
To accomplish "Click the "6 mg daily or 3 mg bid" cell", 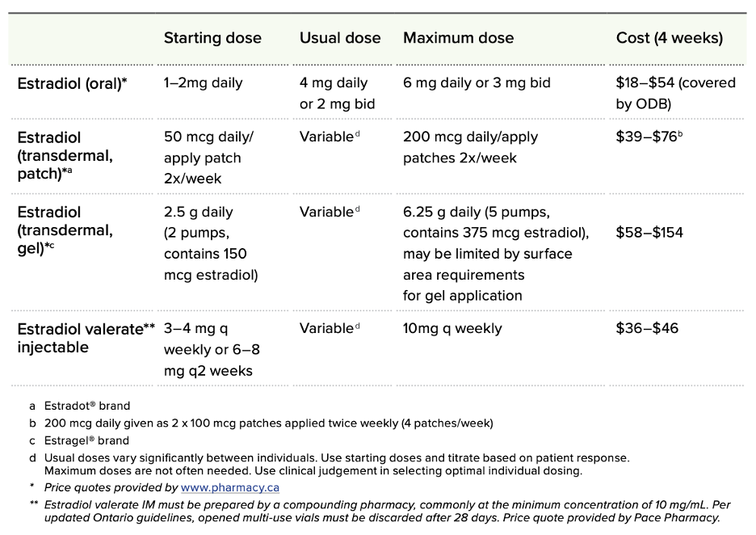I will (x=477, y=83).
